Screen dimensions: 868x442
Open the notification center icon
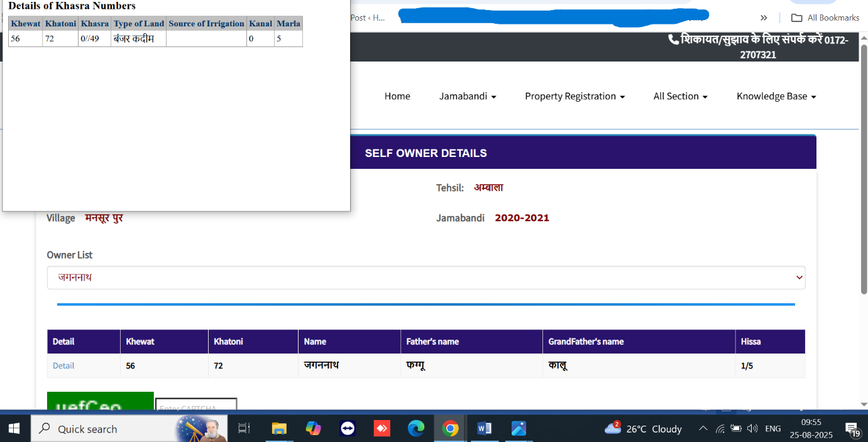tap(852, 429)
